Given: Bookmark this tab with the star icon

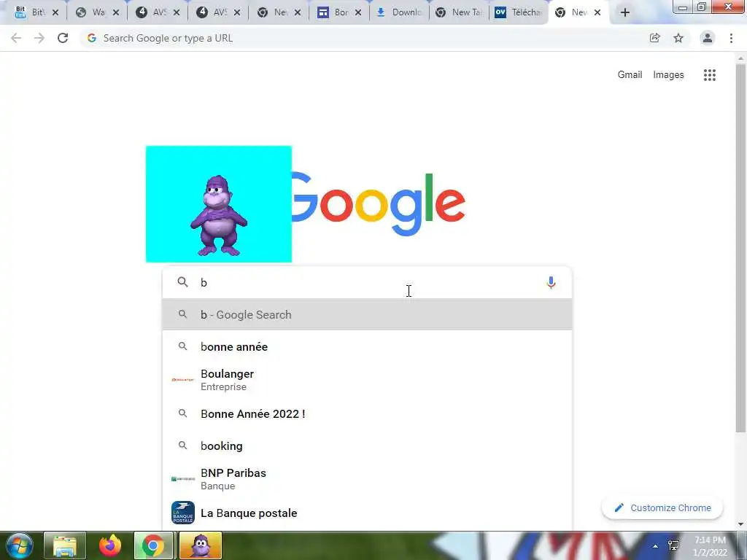Looking at the screenshot, I should pos(678,38).
